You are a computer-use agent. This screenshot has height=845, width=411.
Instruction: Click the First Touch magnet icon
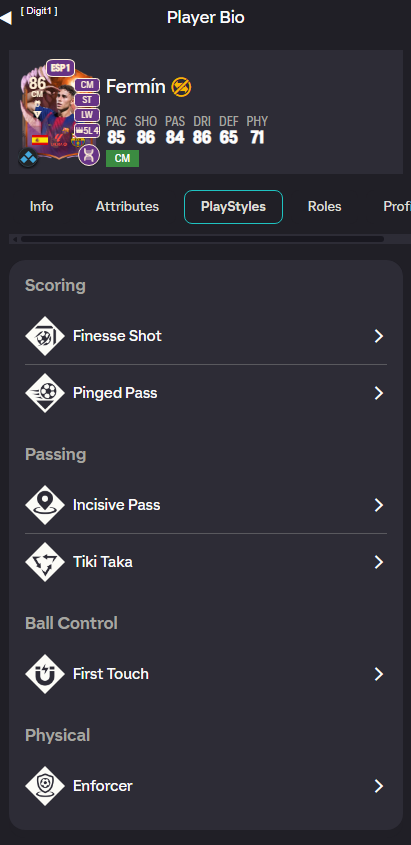coord(45,674)
